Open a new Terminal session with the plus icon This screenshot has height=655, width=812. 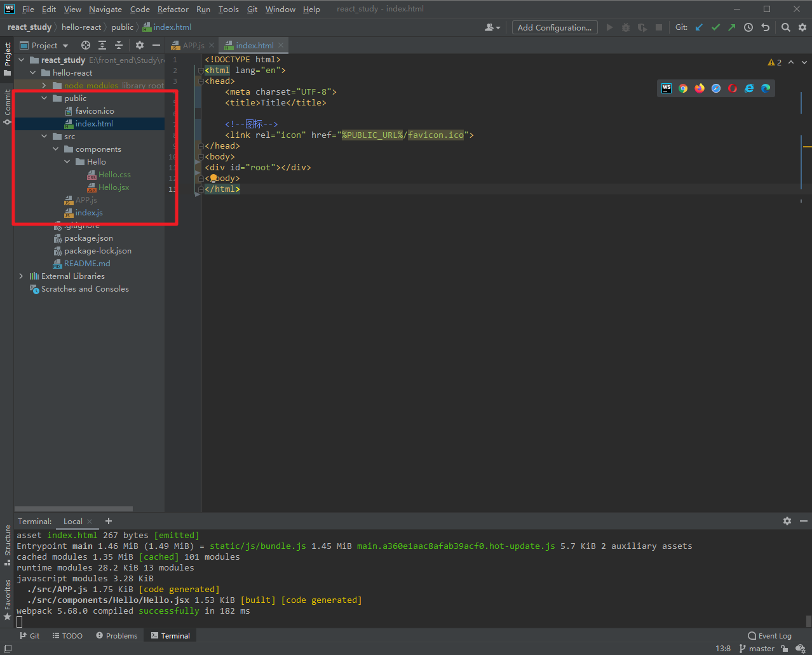[108, 521]
